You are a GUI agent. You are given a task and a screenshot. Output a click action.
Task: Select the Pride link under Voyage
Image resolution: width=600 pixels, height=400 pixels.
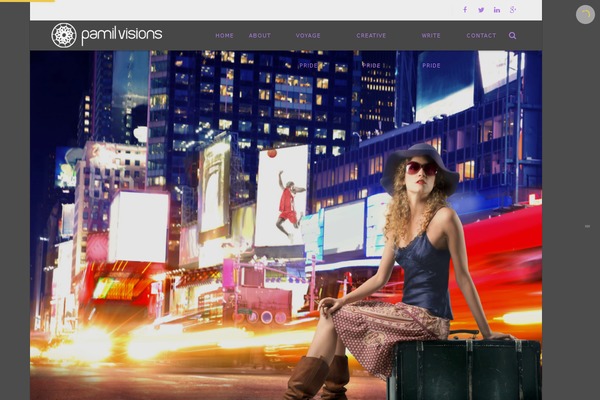click(x=308, y=65)
